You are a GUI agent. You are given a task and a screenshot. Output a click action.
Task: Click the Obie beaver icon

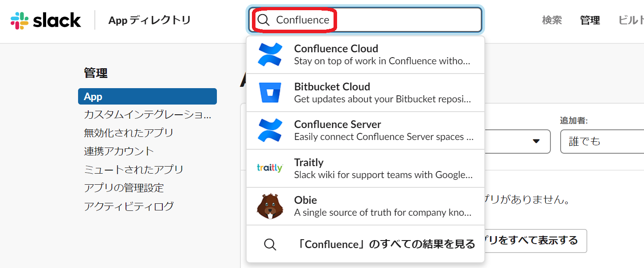pos(270,206)
